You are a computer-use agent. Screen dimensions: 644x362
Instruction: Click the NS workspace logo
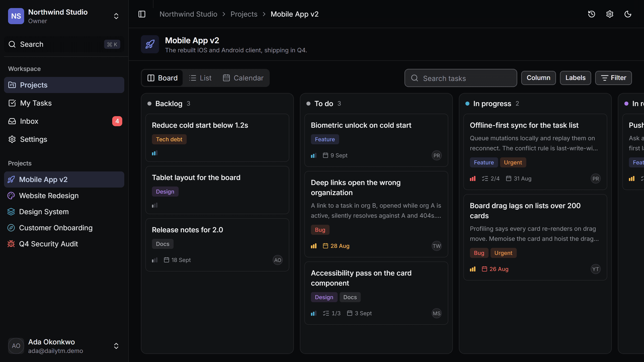tap(16, 16)
